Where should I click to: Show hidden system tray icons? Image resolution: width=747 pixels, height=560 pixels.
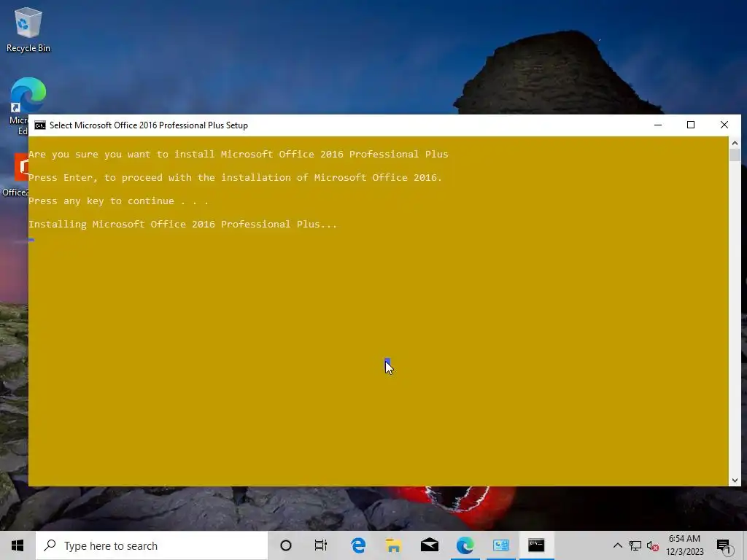tap(617, 545)
